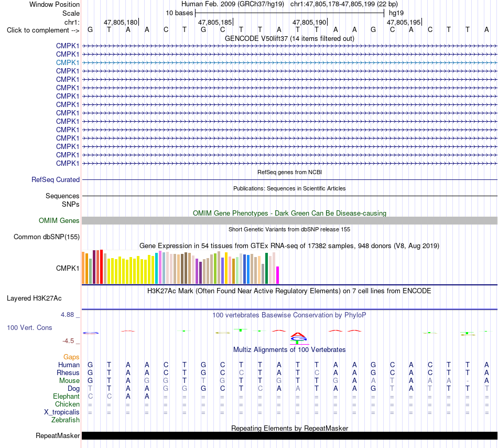Image resolution: width=498 pixels, height=448 pixels.
Task: Select the Dog species label
Action: point(73,389)
